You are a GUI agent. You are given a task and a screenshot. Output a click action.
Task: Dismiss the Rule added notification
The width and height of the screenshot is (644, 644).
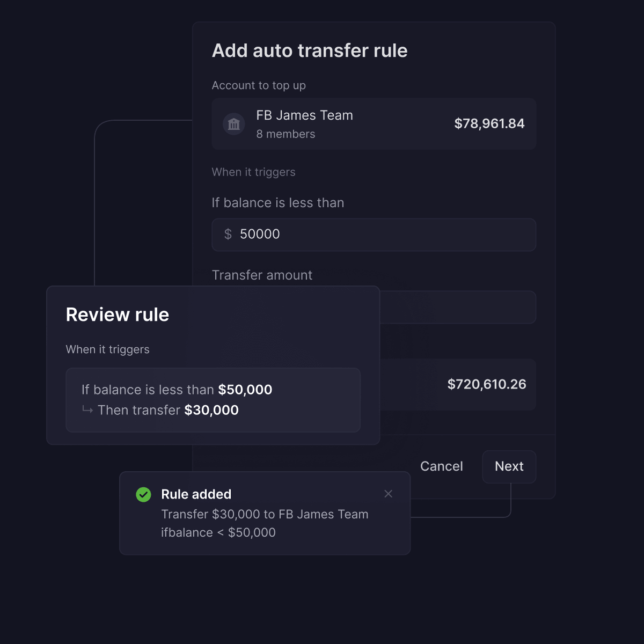click(389, 494)
